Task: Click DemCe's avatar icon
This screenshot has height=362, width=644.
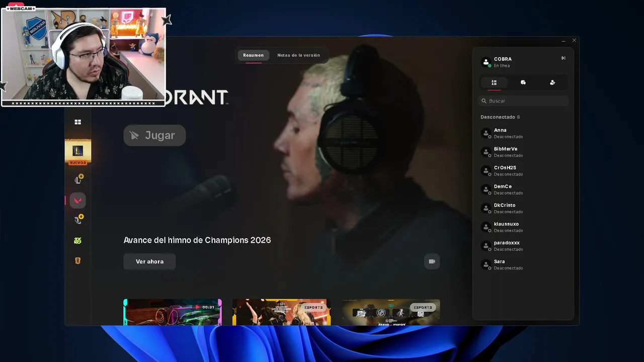Action: click(486, 190)
